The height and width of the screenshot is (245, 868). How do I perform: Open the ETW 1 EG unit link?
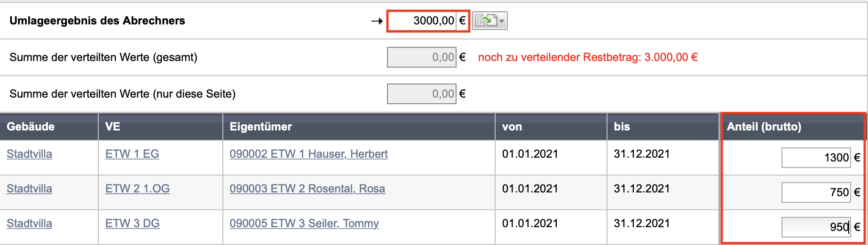click(132, 154)
